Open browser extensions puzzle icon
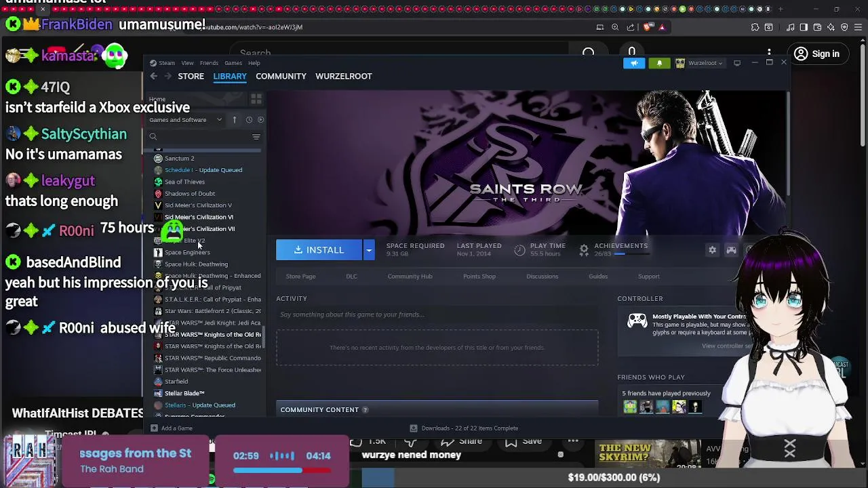Viewport: 868px width, 488px height. click(x=755, y=27)
